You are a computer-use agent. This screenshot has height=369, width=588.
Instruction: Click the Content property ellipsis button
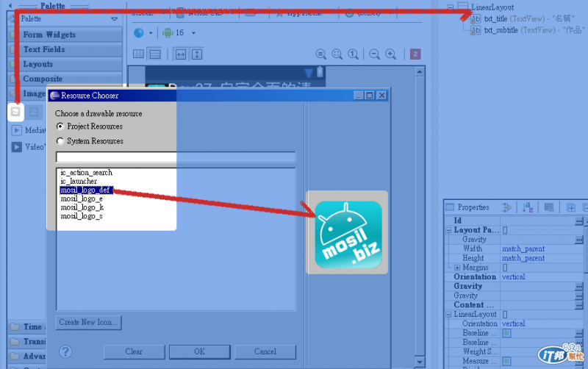[578, 305]
